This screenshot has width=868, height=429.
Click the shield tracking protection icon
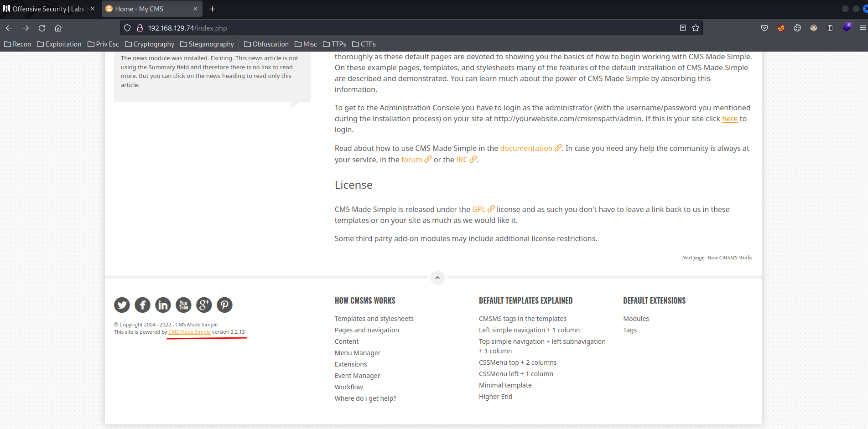[127, 28]
